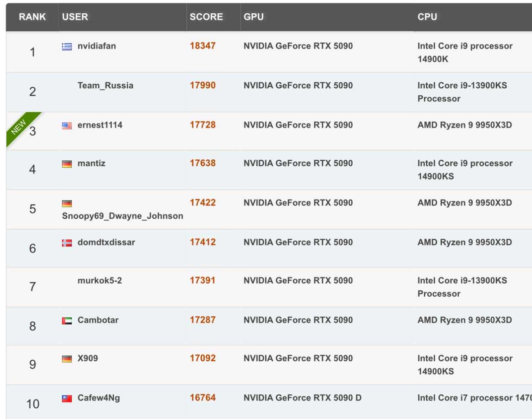Image resolution: width=532 pixels, height=419 pixels.
Task: Sort by the SCORE column header
Action: point(214,17)
